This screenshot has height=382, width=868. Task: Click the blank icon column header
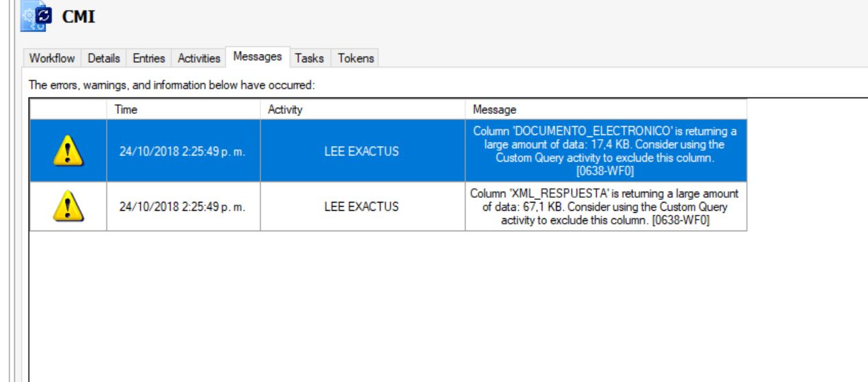pyautogui.click(x=68, y=109)
